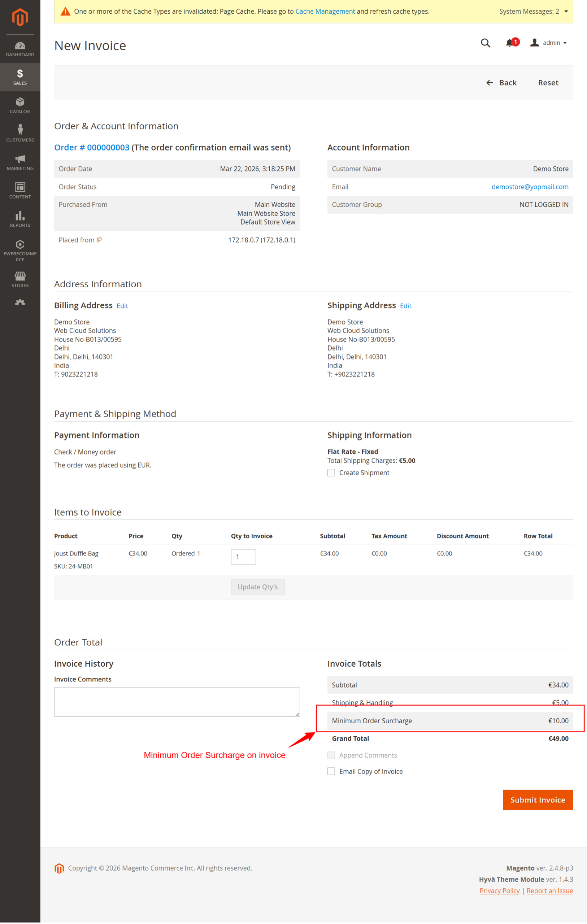Screen dimensions: 587x924
Task: Expand the System Messages dropdown
Action: [565, 12]
